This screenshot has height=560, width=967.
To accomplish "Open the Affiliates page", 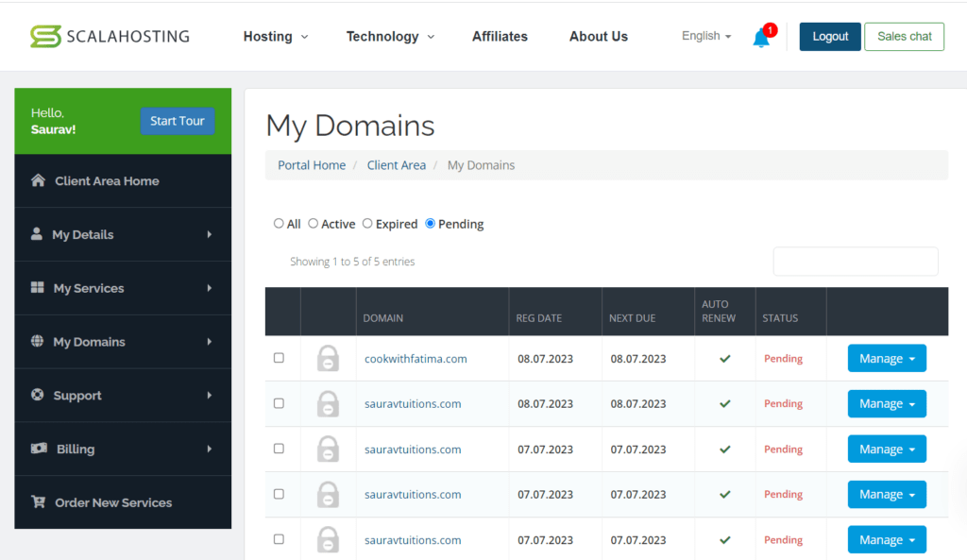I will (x=500, y=36).
